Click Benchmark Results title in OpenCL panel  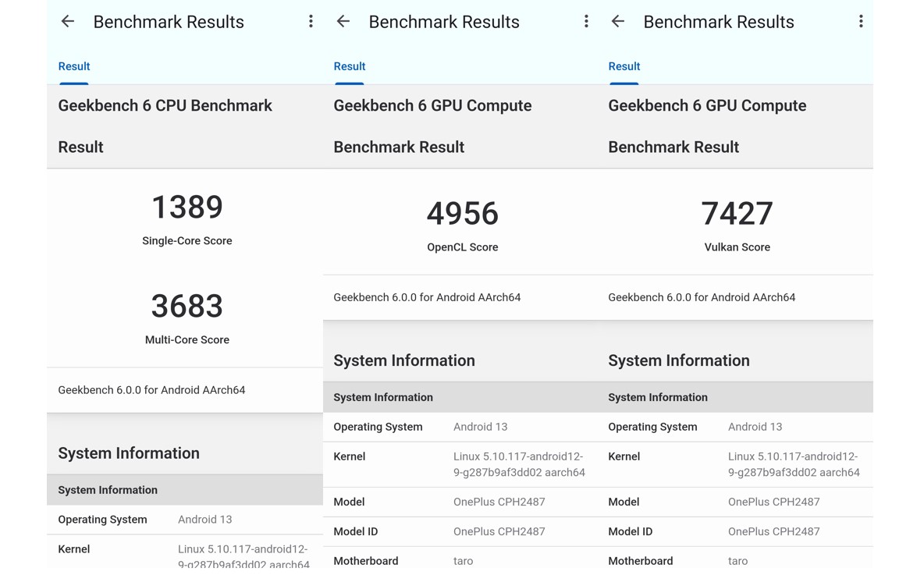[444, 22]
